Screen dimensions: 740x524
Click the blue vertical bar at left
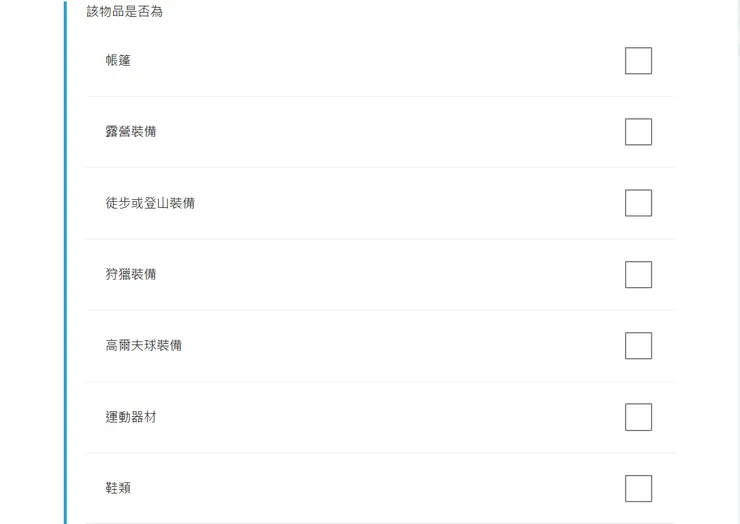[x=66, y=262]
